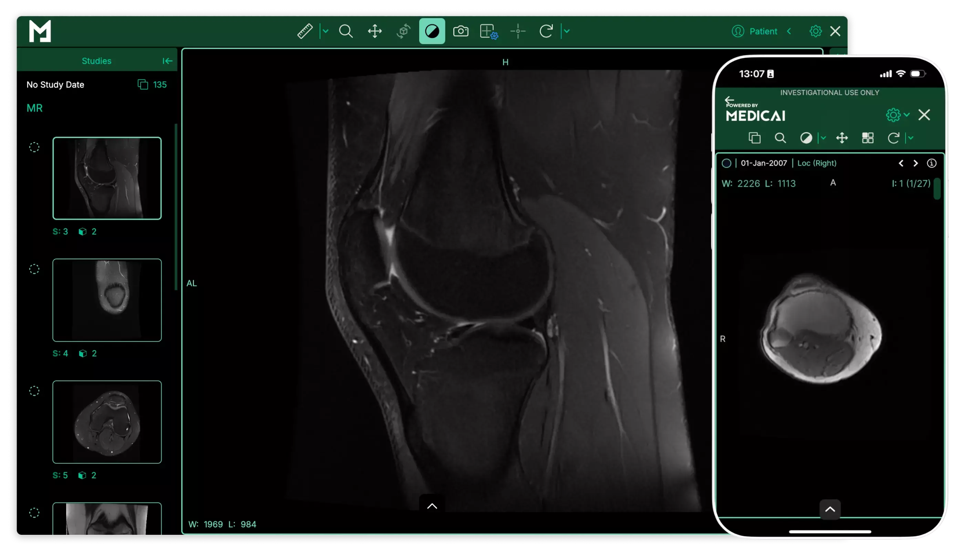Expand bottom panel in main viewer

(432, 506)
